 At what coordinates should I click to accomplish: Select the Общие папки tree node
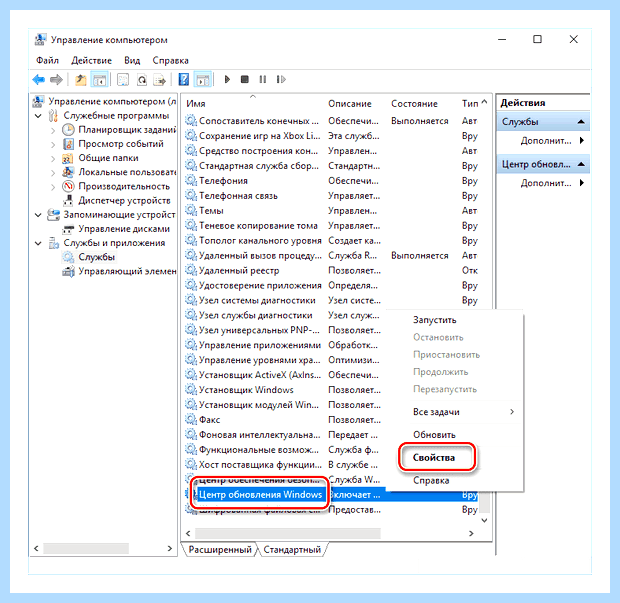click(108, 158)
